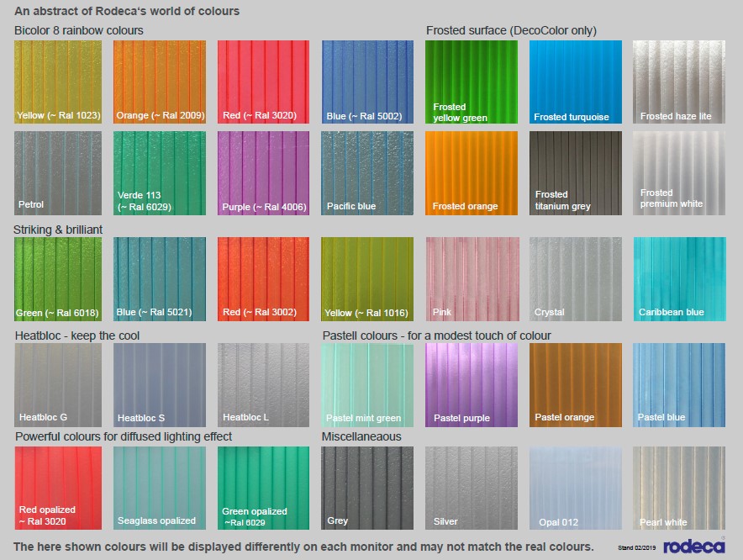Image resolution: width=743 pixels, height=560 pixels.
Task: Choose the Blue (~ Ral 5021) swatch
Action: point(160,279)
